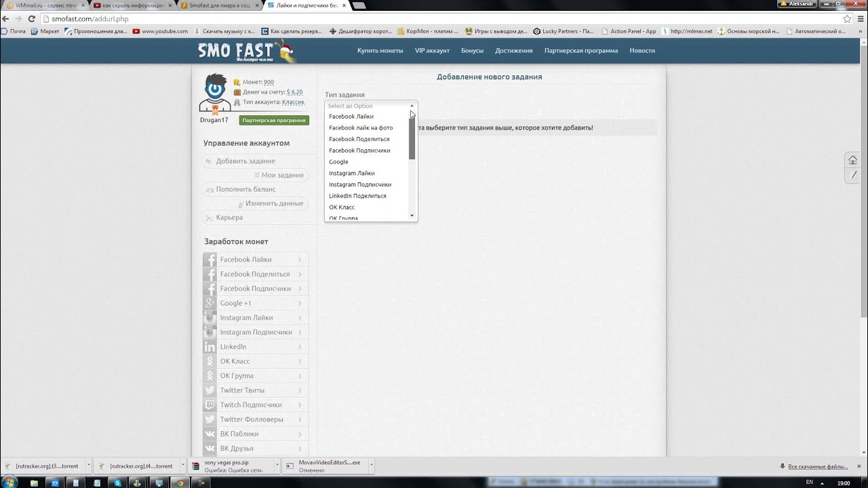Open the Select an Option dropdown header
Screen dimensions: 868x488
click(x=371, y=106)
